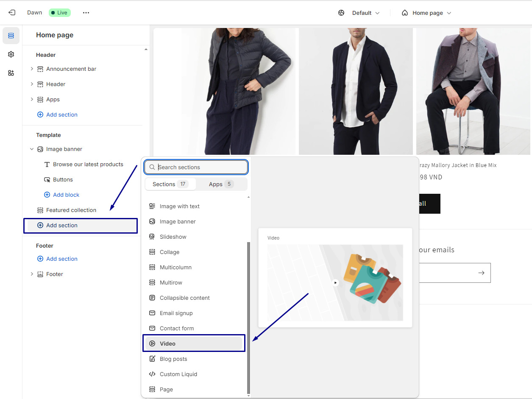Click the Image with text icon
This screenshot has width=532, height=399.
coord(152,206)
